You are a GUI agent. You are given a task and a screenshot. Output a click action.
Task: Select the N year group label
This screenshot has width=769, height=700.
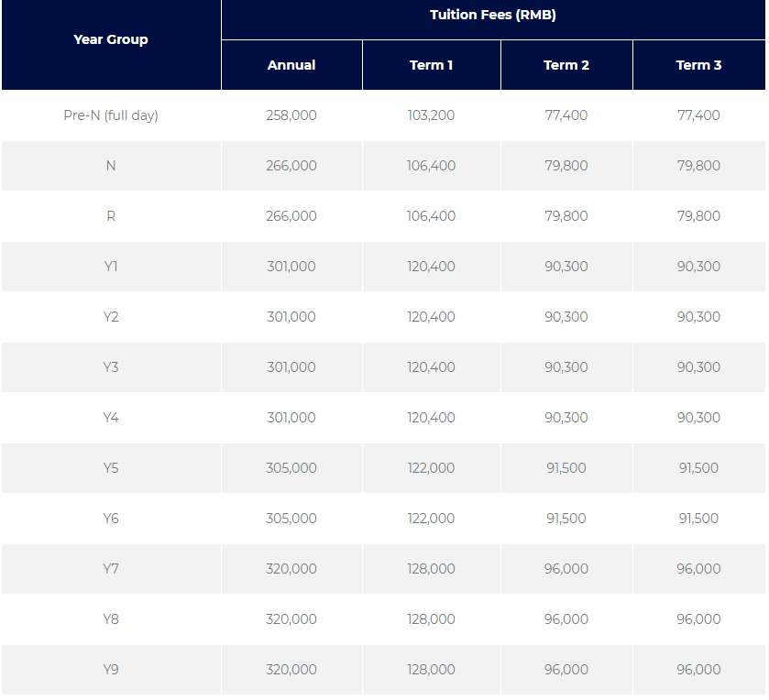111,166
